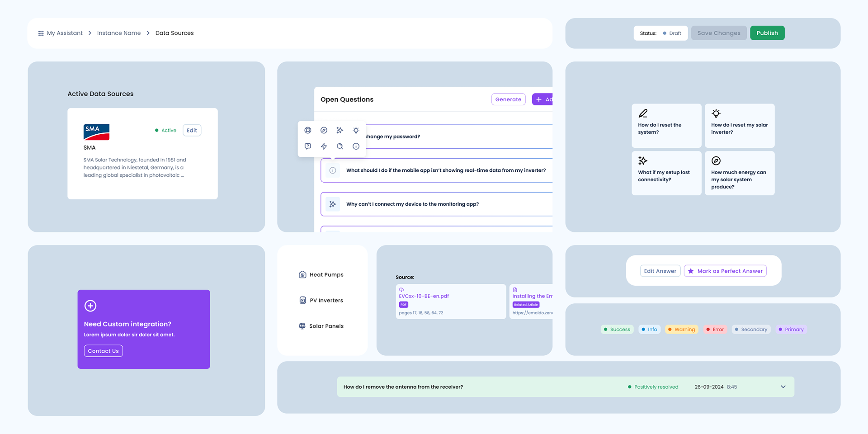Click the PV Inverters icon
This screenshot has width=868, height=434.
tap(303, 300)
